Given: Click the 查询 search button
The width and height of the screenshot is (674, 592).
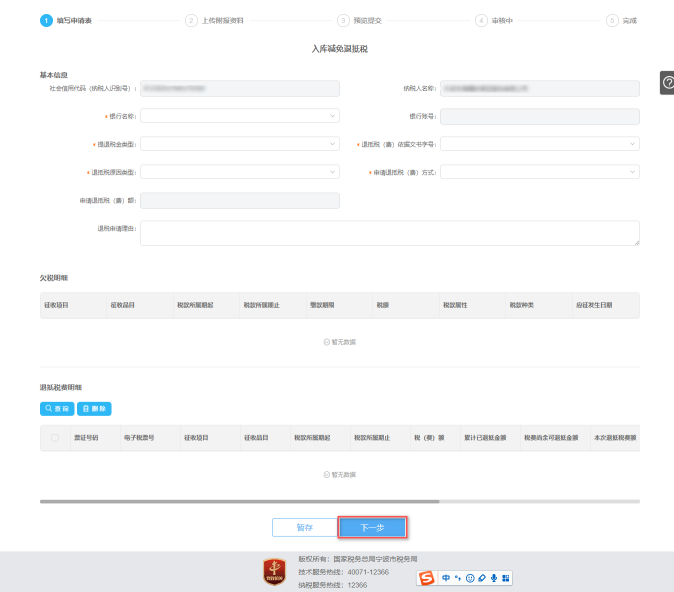Looking at the screenshot, I should (56, 408).
